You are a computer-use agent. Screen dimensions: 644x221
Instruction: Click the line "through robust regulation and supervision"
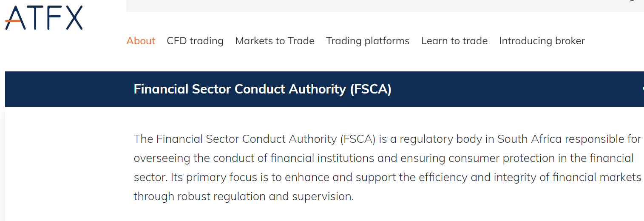(244, 196)
